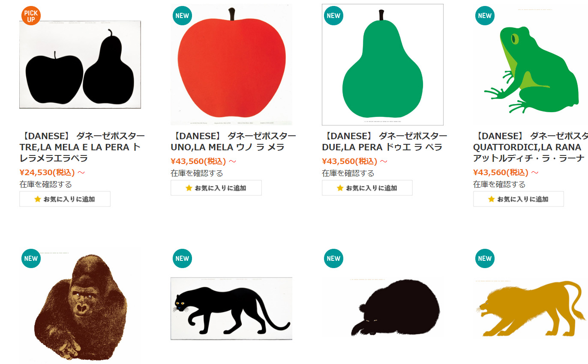588x364 pixels.
Task: Open the UNO, LA MELA product title link
Action: (x=233, y=142)
